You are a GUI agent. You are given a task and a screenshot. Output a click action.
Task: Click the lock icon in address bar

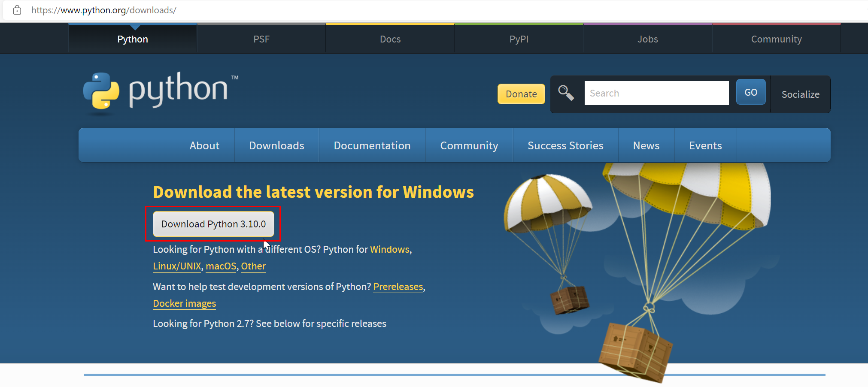(17, 10)
